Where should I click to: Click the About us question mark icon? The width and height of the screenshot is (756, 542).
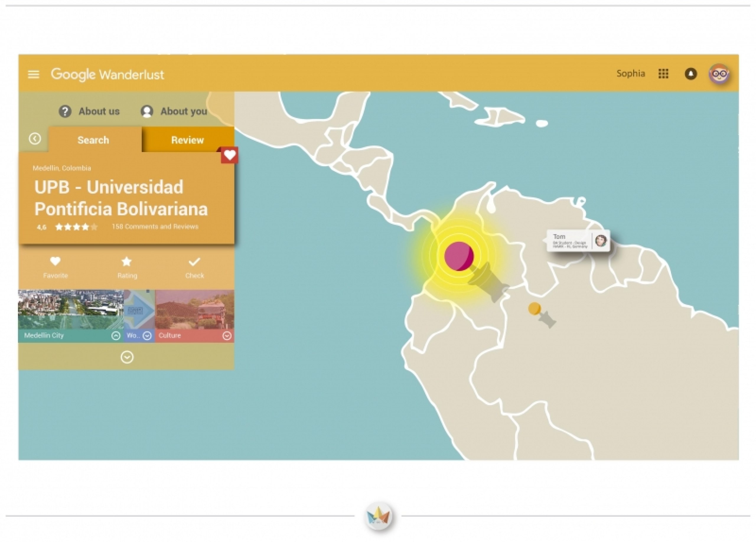click(65, 111)
